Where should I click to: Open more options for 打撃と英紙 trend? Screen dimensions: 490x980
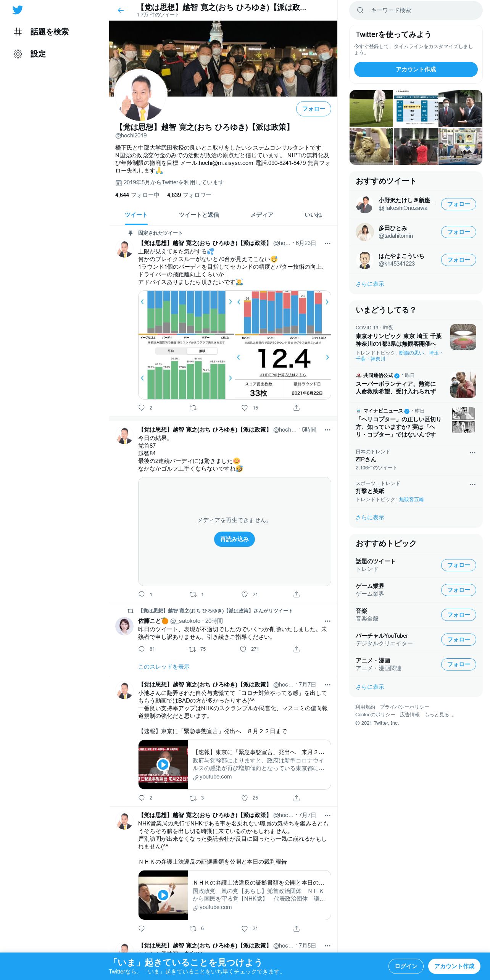click(472, 484)
